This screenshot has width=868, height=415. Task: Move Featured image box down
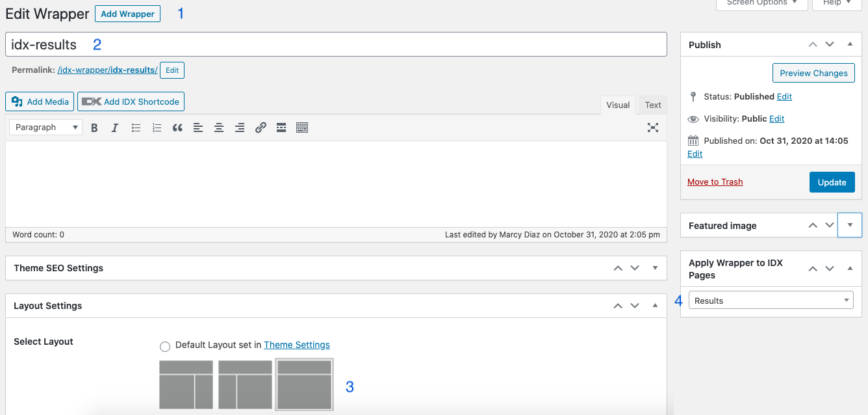830,225
